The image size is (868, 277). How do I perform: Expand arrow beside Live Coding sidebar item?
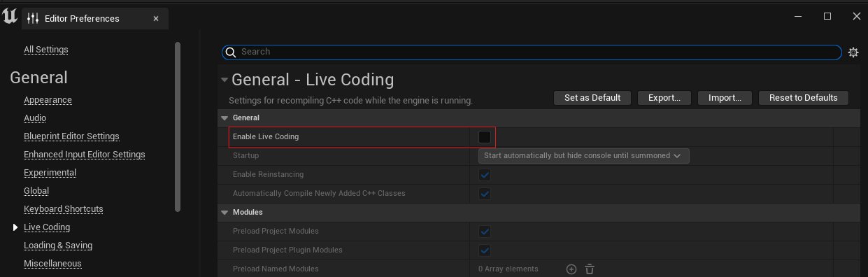[x=15, y=227]
